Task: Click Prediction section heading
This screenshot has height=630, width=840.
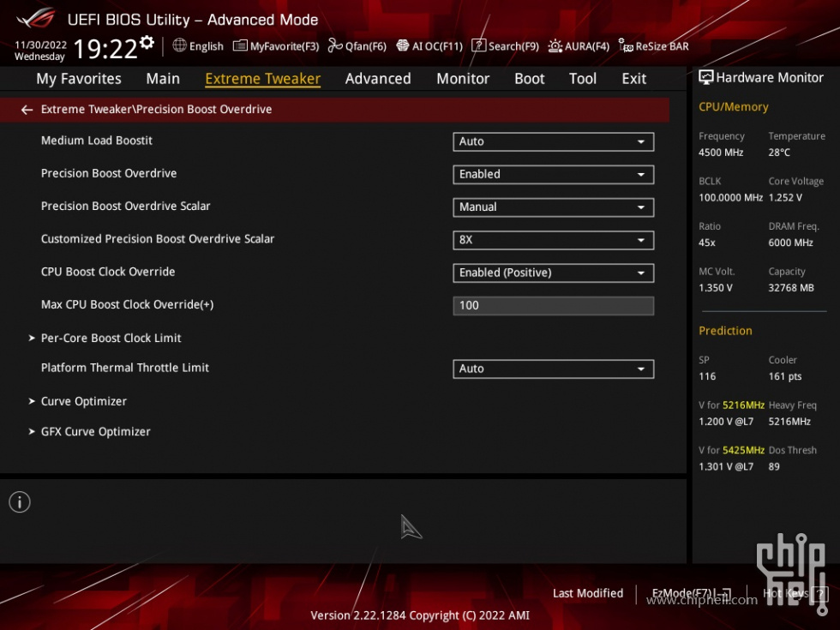Action: (x=725, y=331)
